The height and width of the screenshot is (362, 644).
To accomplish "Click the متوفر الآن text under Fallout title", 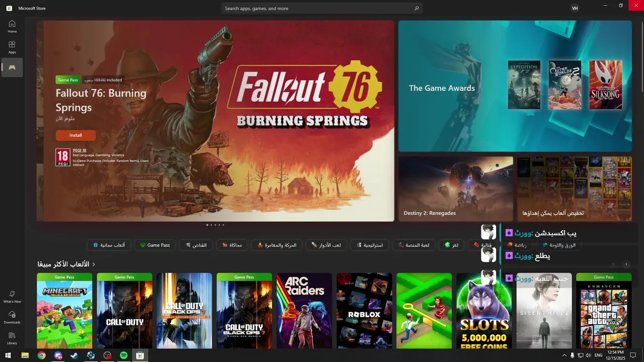I will 65,119.
